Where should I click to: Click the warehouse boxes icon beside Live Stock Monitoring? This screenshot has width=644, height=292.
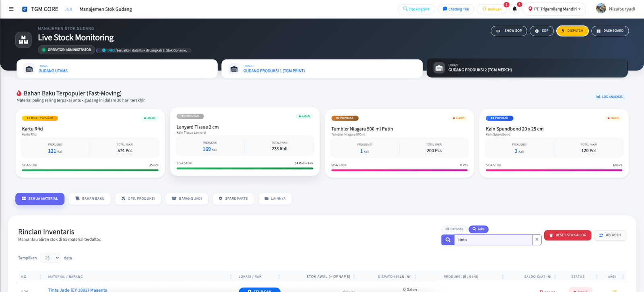[23, 40]
